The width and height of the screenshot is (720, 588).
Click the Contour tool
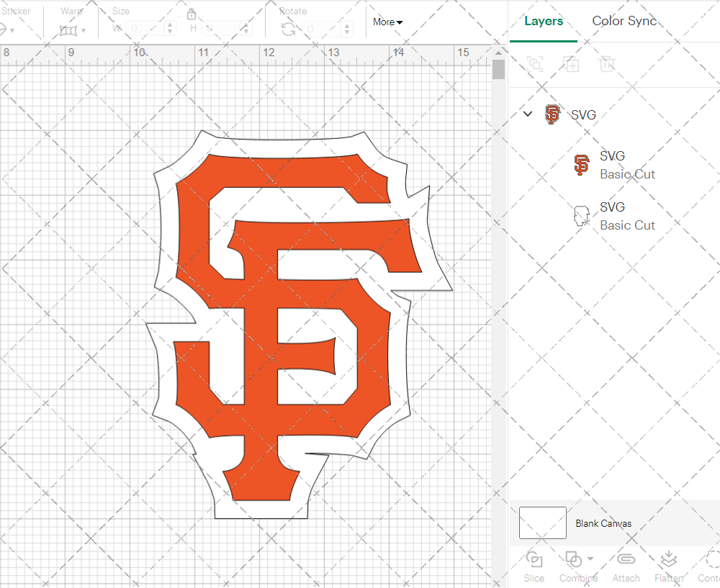[x=710, y=566]
